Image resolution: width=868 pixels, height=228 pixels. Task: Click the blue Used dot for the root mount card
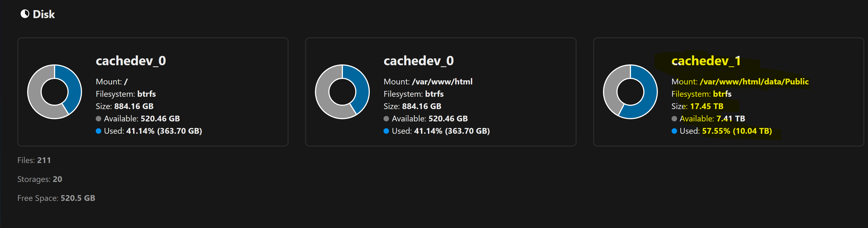tap(98, 131)
